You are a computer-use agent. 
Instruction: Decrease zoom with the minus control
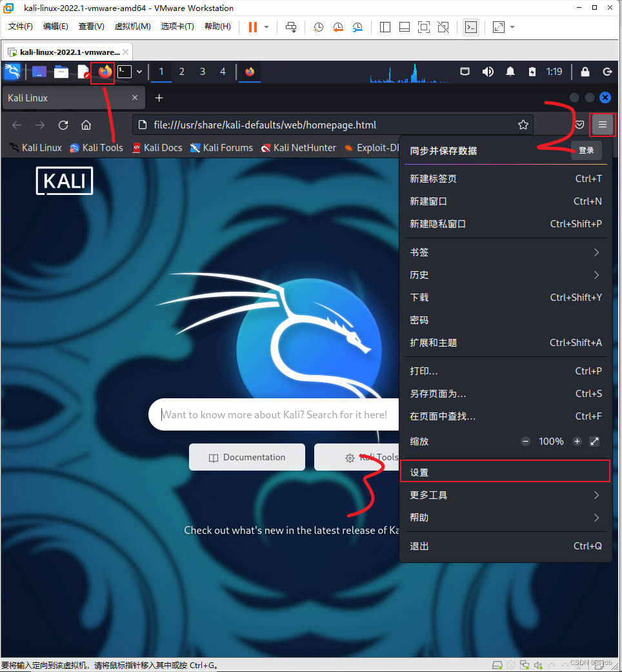(526, 442)
